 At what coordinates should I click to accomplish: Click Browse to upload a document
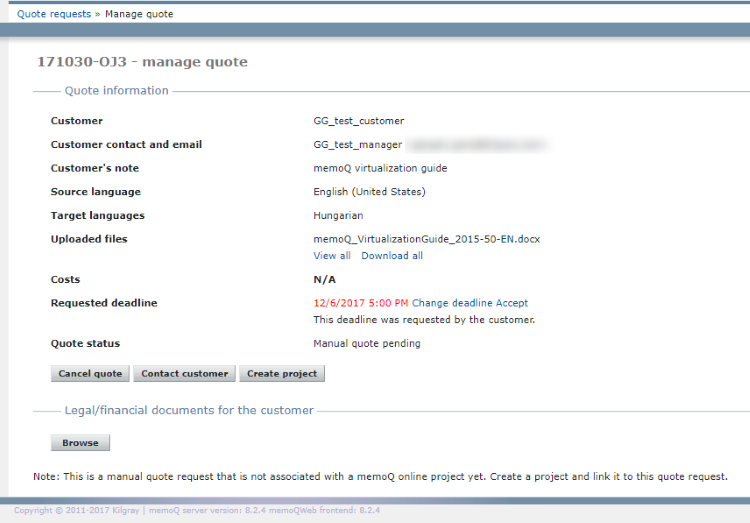pyautogui.click(x=80, y=443)
